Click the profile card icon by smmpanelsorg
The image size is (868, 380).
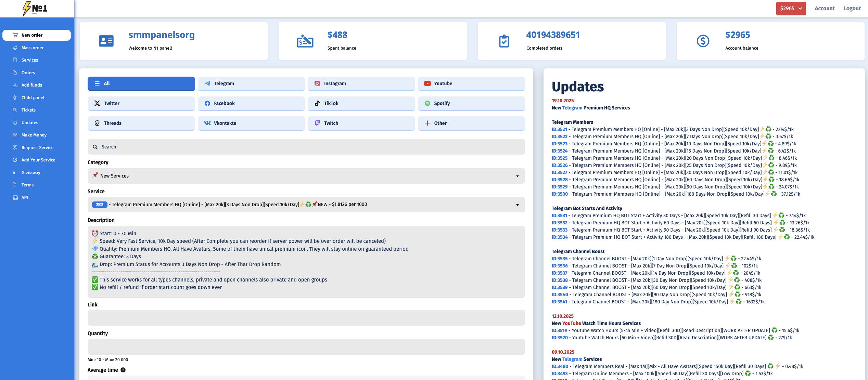pos(106,41)
